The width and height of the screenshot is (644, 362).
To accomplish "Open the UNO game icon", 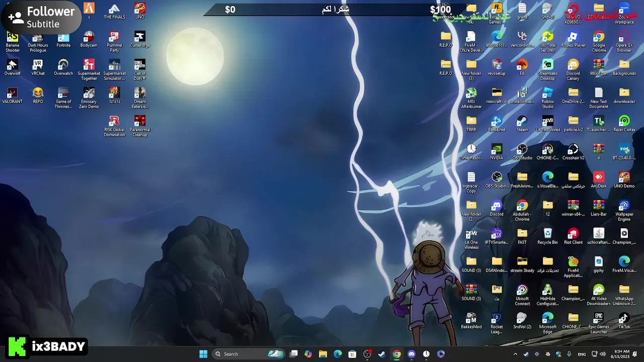I will pyautogui.click(x=140, y=11).
